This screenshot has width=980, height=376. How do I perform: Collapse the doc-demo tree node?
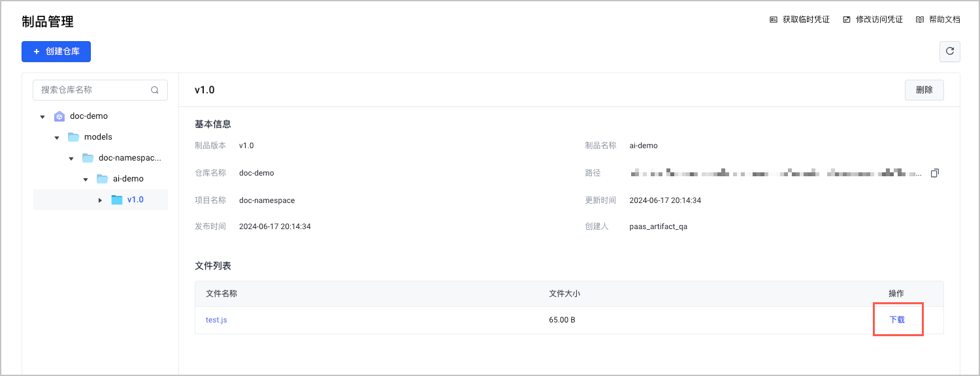click(42, 117)
